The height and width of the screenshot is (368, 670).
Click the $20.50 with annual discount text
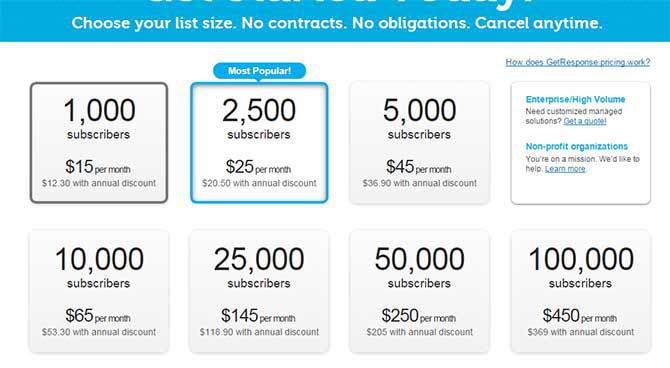(x=259, y=183)
